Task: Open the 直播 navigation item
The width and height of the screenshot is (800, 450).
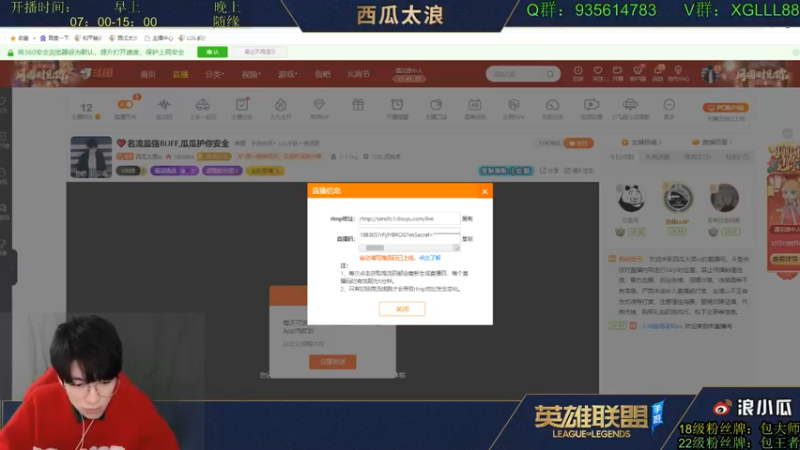Action: pyautogui.click(x=180, y=74)
